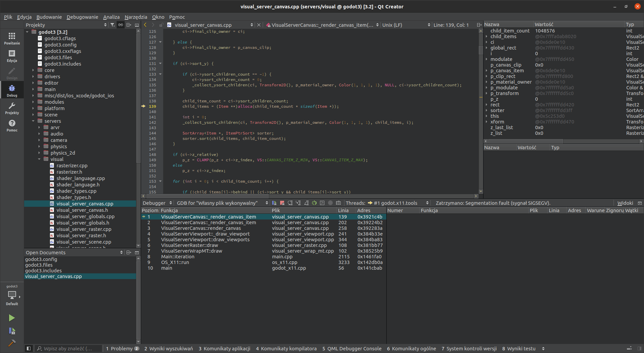This screenshot has width=644, height=353.
Task: Open rasterizer.cpp in project tree
Action: [72, 166]
